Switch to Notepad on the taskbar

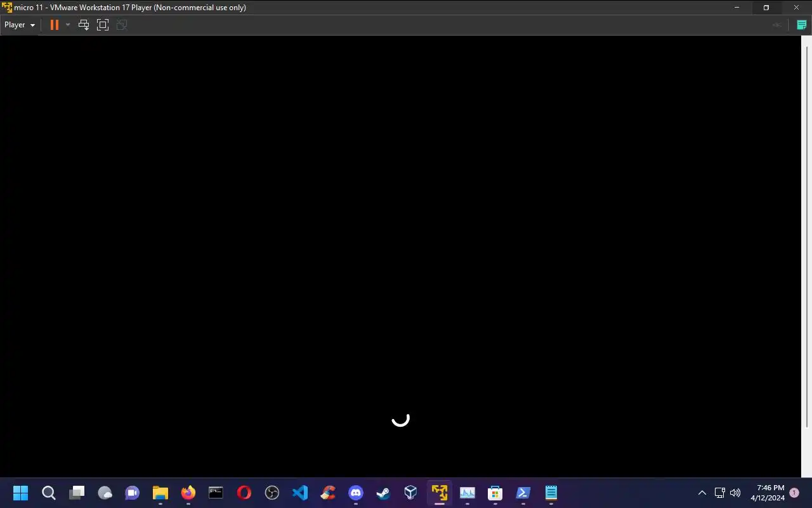point(551,493)
